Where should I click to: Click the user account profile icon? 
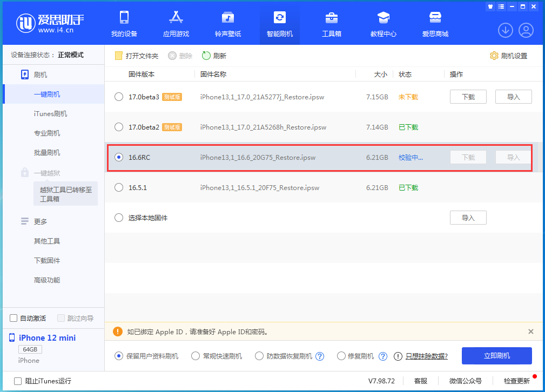[526, 30]
